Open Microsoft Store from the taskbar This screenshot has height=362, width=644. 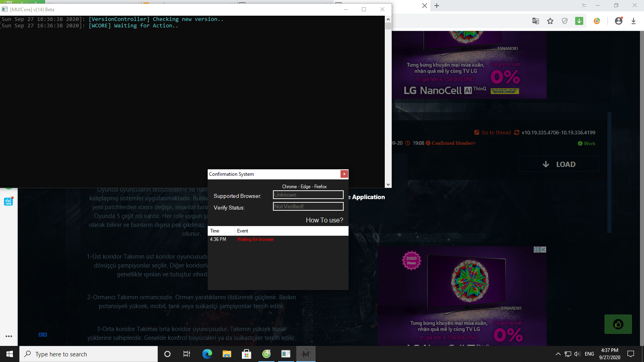click(246, 354)
